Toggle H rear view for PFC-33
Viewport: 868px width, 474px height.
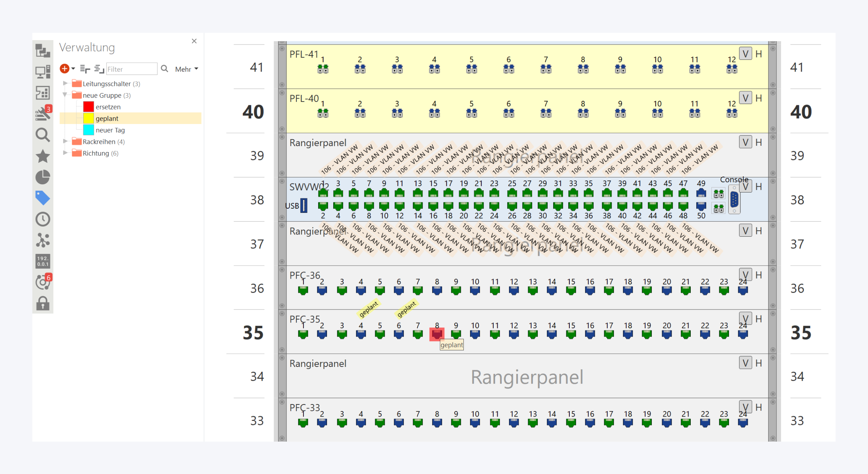point(758,407)
